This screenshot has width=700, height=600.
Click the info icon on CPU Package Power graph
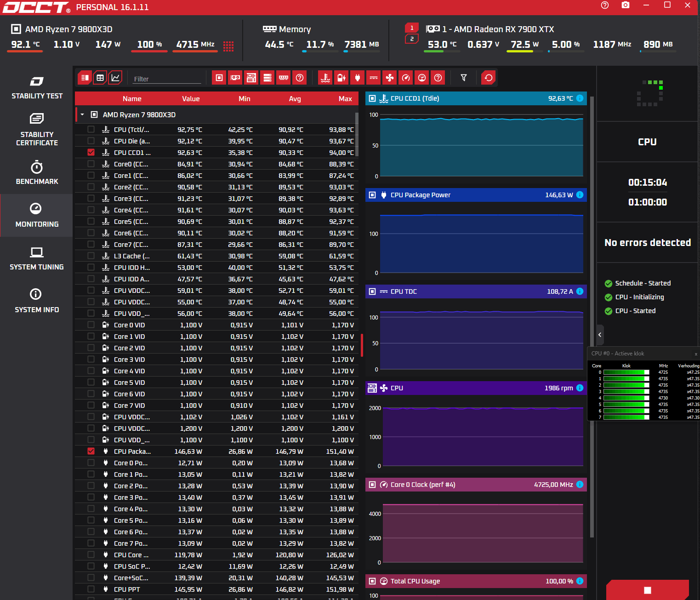click(x=580, y=195)
